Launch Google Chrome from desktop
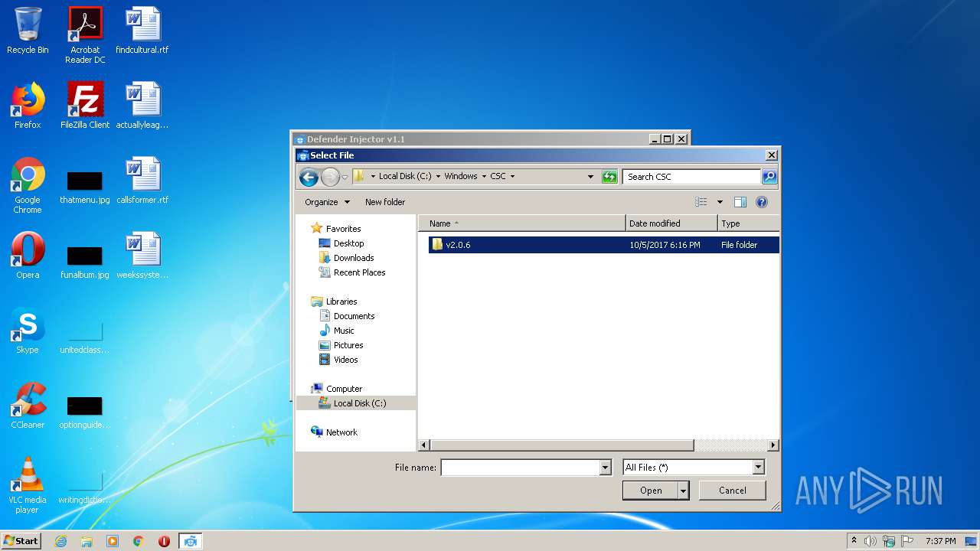 click(28, 185)
